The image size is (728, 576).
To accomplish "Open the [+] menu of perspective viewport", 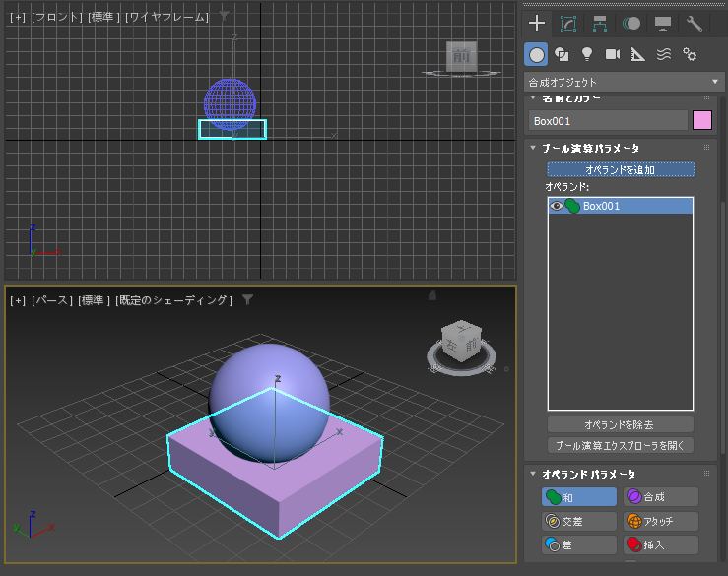I will tap(18, 300).
